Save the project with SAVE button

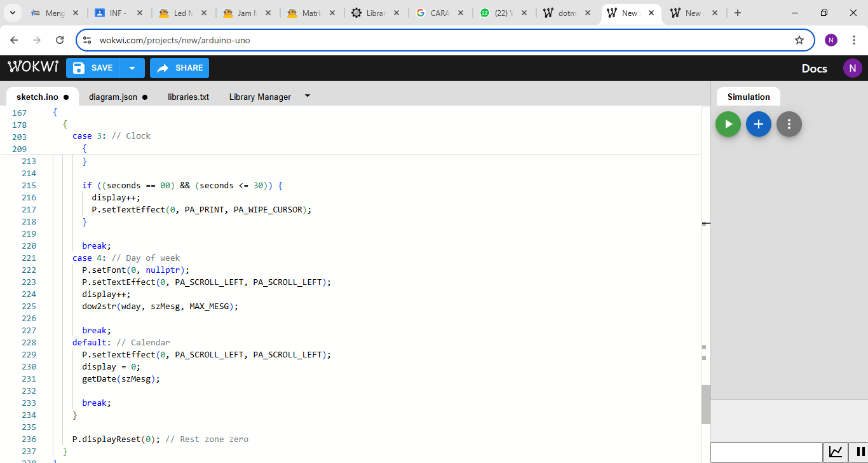93,68
